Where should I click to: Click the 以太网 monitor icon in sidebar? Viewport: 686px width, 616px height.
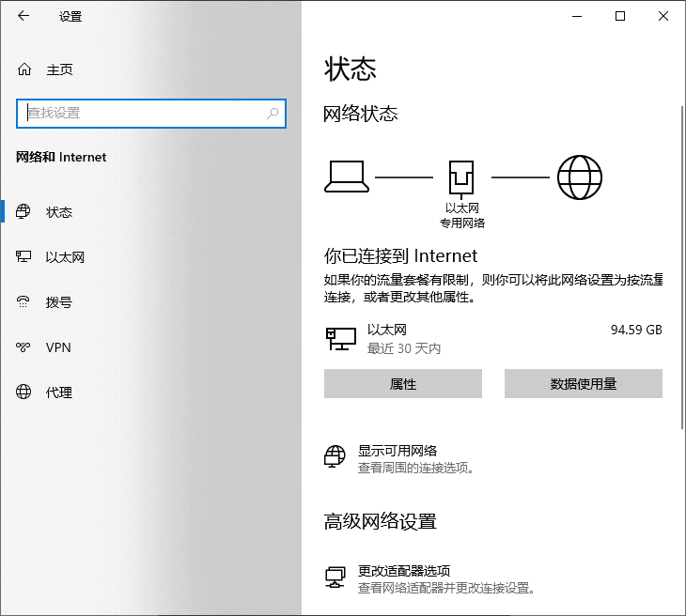click(23, 256)
